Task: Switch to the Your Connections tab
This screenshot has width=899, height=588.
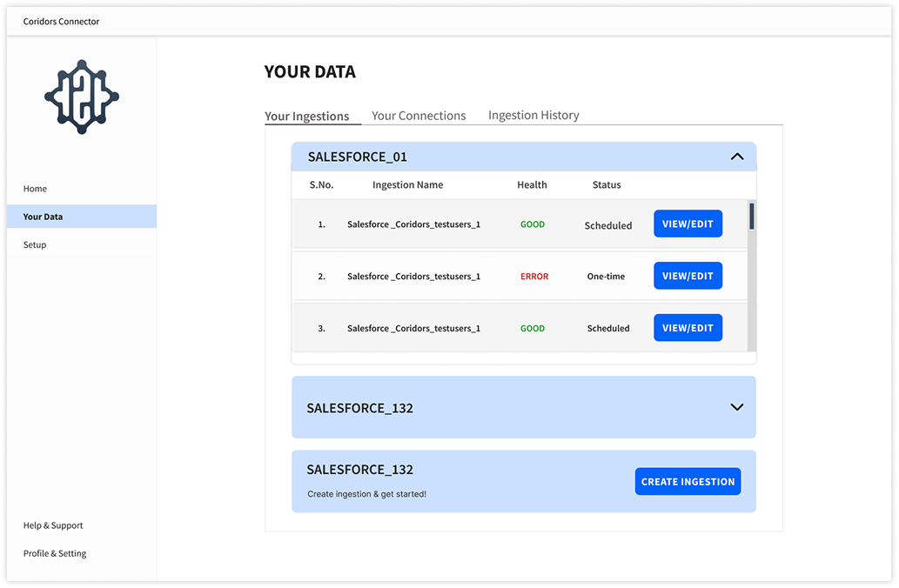Action: 419,115
